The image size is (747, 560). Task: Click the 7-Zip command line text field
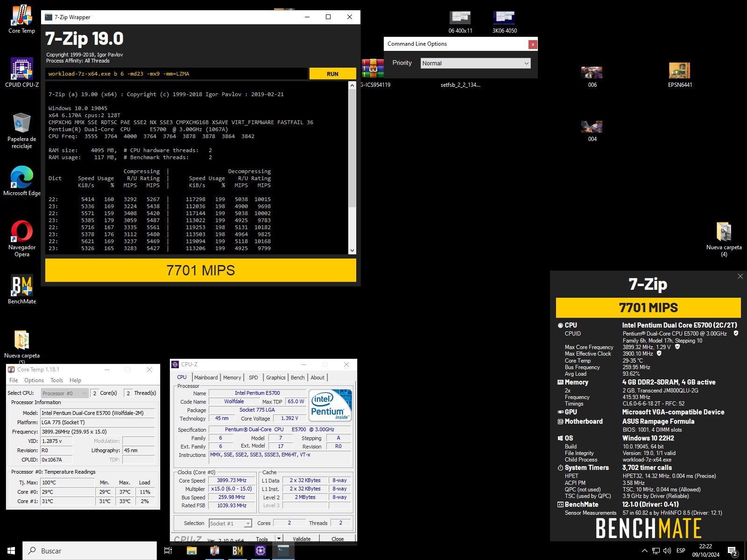[176, 74]
